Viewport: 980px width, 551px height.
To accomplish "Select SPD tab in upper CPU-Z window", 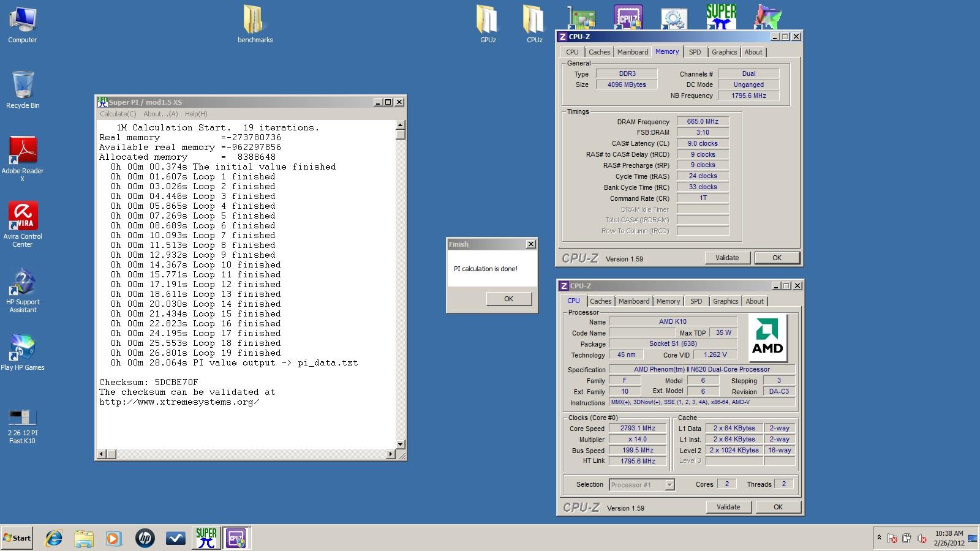I will 695,53.
